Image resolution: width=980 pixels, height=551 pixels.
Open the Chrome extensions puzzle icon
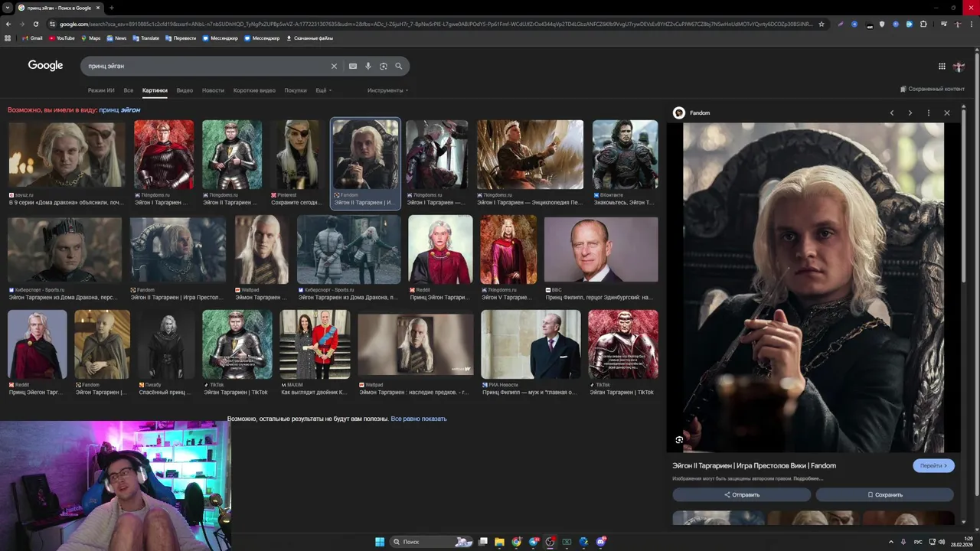point(923,24)
